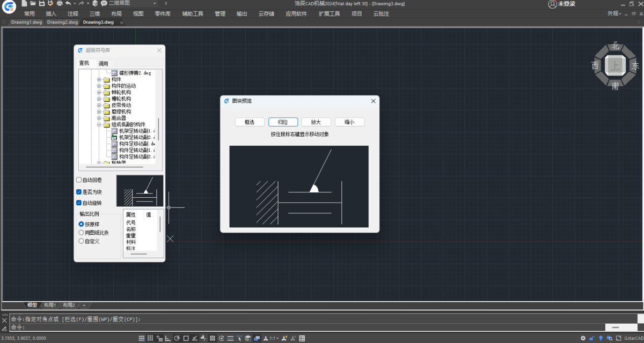Click the New file icon in quick toolbar
This screenshot has width=644, height=343.
pyautogui.click(x=24, y=3)
